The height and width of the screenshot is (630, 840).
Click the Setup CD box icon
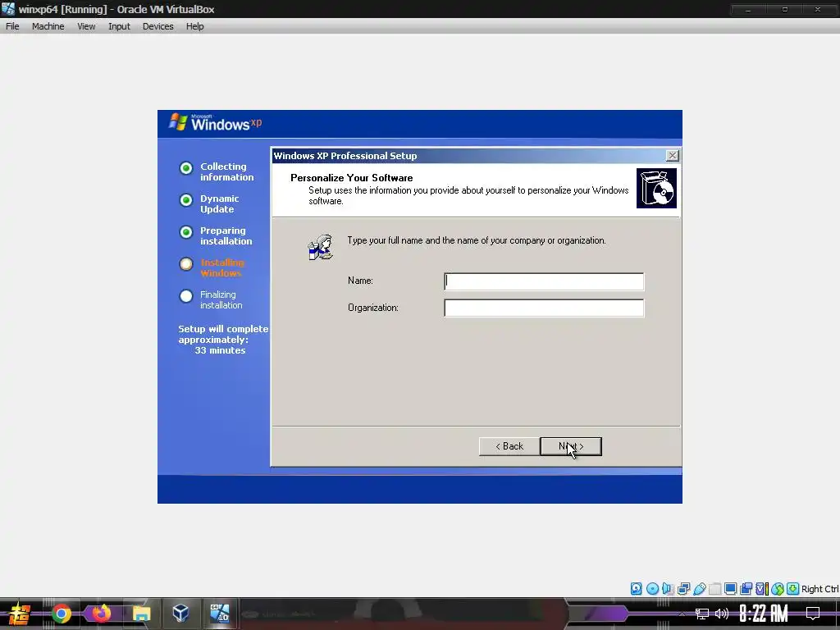(x=656, y=188)
